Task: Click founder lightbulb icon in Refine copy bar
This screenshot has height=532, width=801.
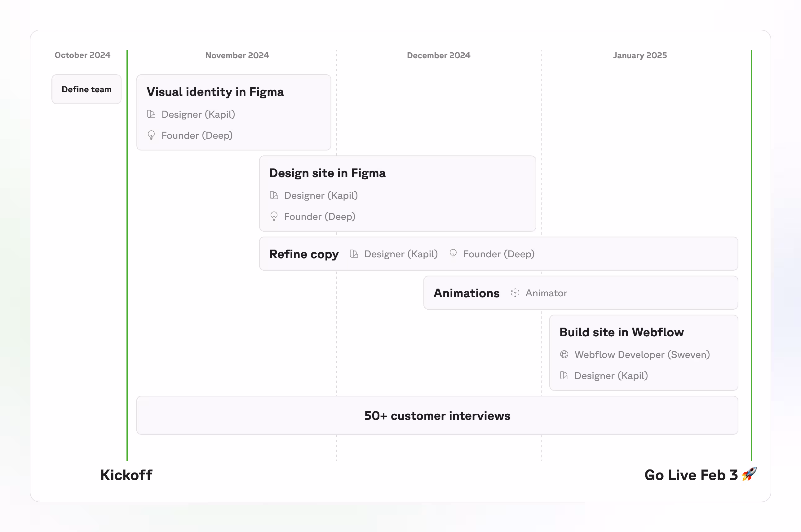Action: tap(453, 254)
